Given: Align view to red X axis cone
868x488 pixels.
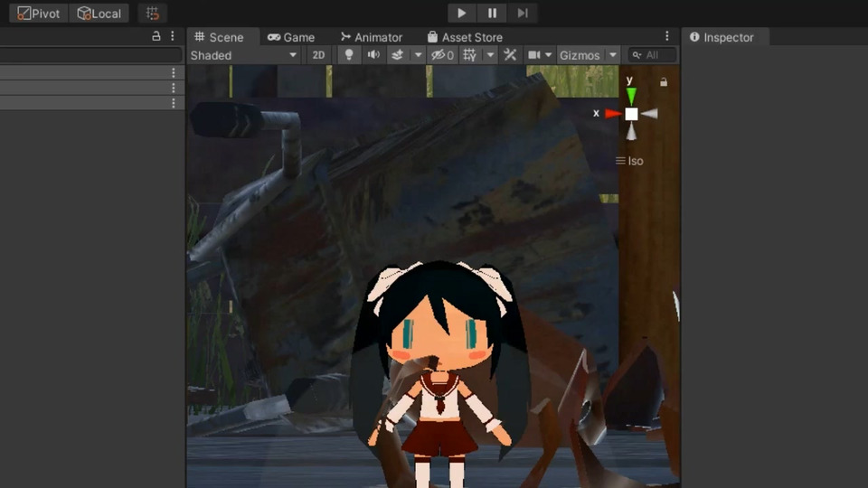Looking at the screenshot, I should tap(613, 114).
